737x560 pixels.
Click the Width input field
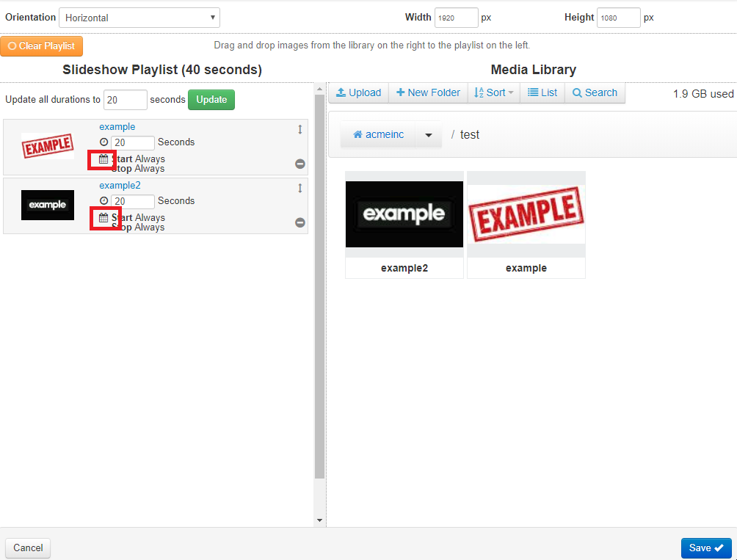[457, 18]
